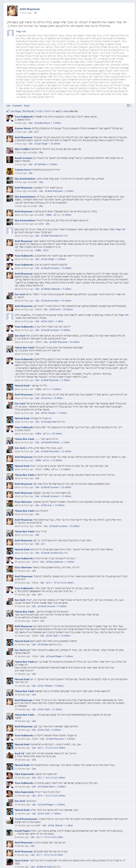Like the main post
The image size is (136, 868).
click(x=8, y=105)
